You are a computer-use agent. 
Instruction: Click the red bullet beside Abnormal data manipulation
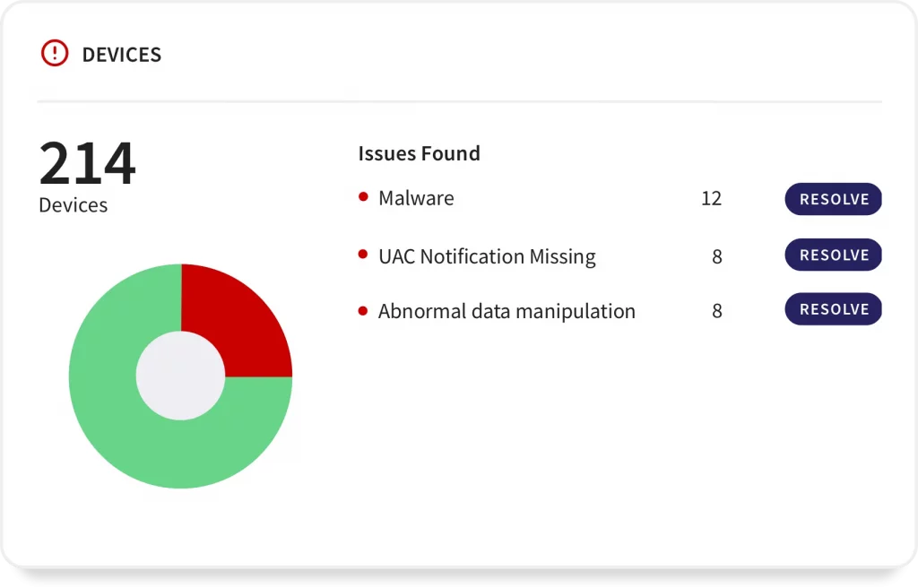click(363, 311)
